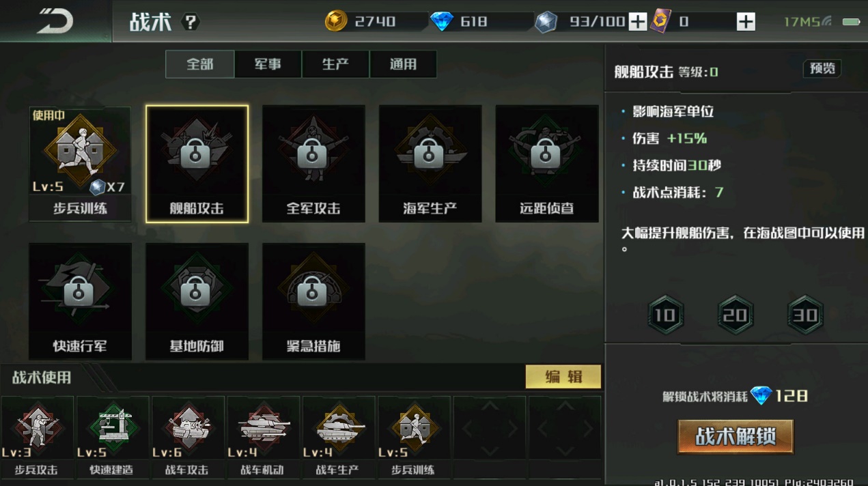Open the help question mark next to 战术
The height and width of the screenshot is (486, 868).
click(x=191, y=23)
